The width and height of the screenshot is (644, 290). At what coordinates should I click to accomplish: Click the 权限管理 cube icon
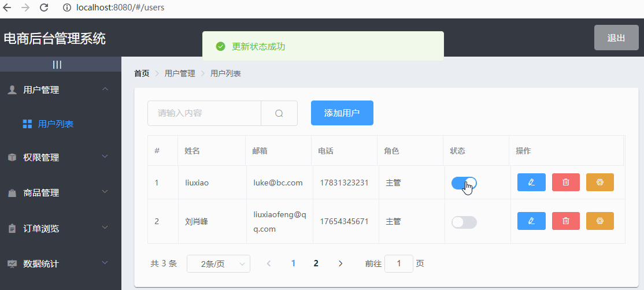12,158
